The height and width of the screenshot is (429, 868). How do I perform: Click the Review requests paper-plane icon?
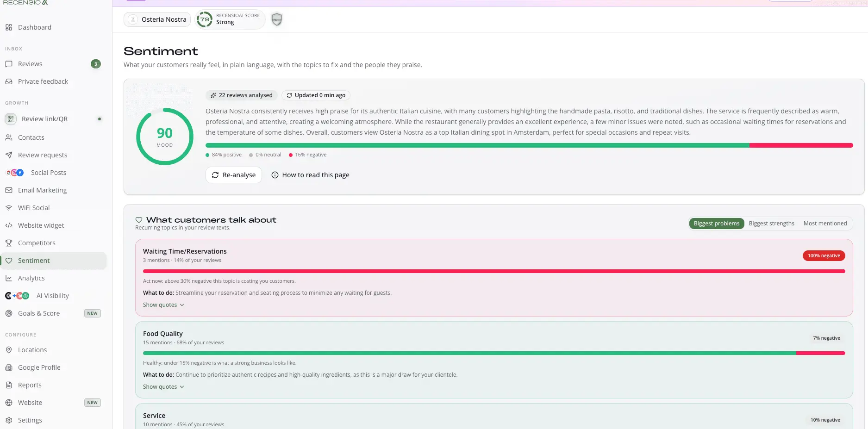(9, 155)
